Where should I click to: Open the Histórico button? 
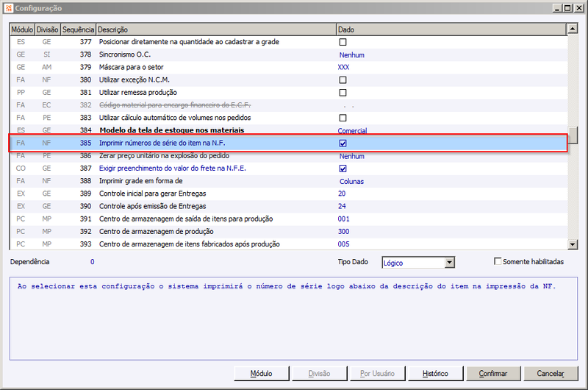point(435,374)
